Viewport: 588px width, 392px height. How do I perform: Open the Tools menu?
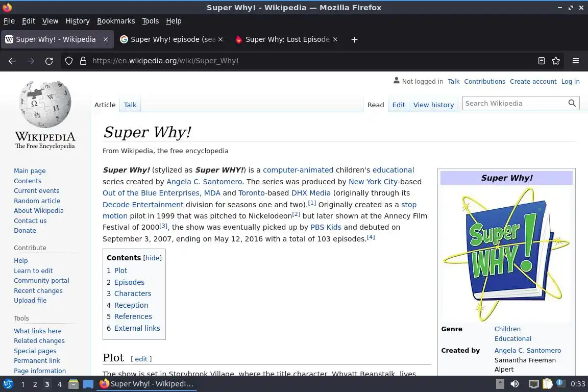coord(151,21)
